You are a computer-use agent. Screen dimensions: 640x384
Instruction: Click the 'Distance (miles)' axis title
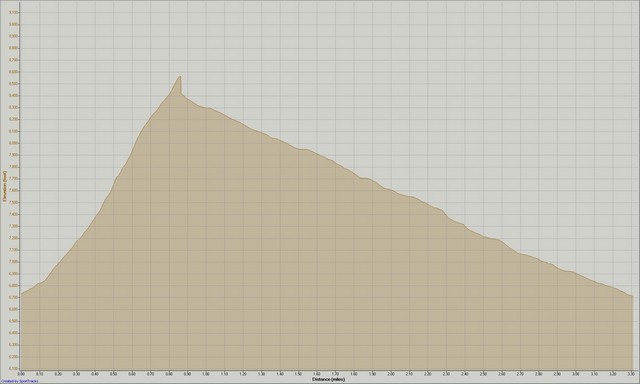[329, 379]
